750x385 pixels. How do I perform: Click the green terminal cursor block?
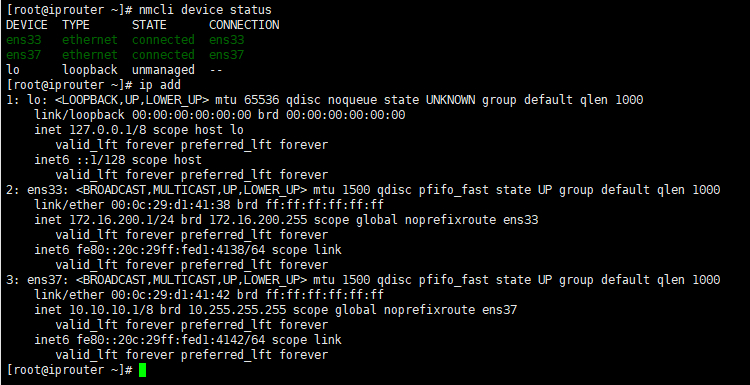click(142, 370)
